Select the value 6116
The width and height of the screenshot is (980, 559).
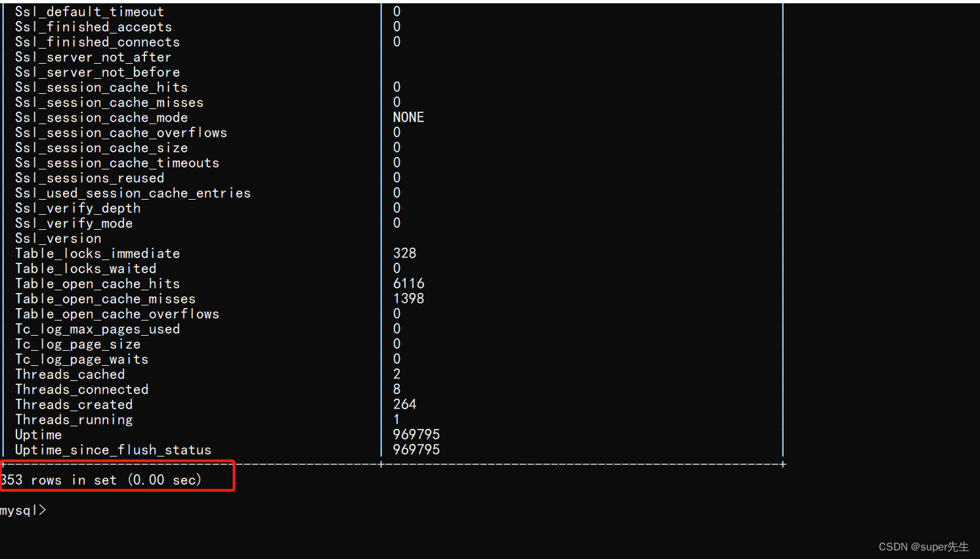point(408,284)
